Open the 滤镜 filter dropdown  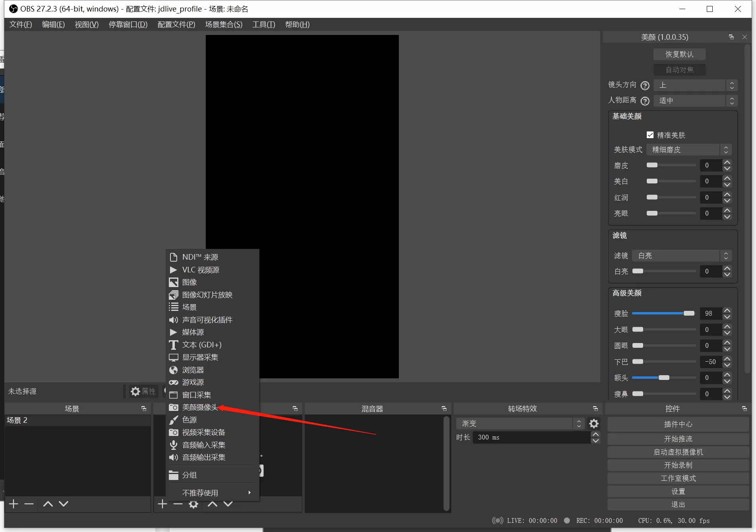pyautogui.click(x=681, y=256)
